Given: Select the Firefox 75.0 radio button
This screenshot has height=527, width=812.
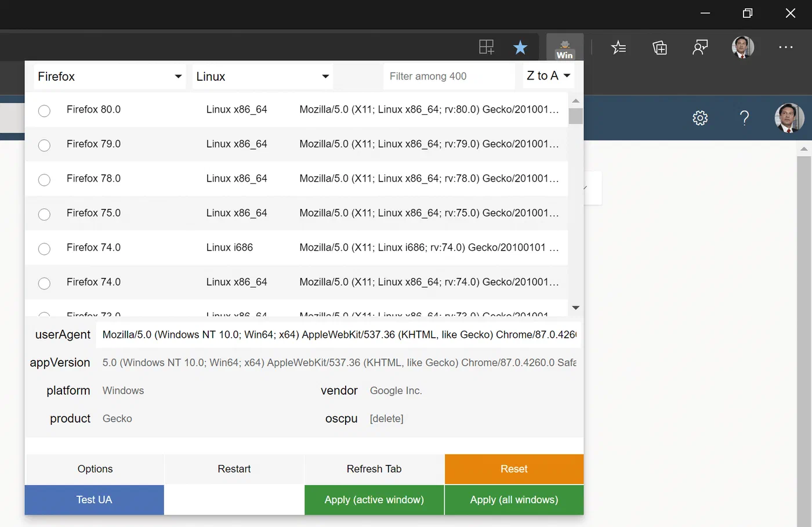Looking at the screenshot, I should click(44, 214).
